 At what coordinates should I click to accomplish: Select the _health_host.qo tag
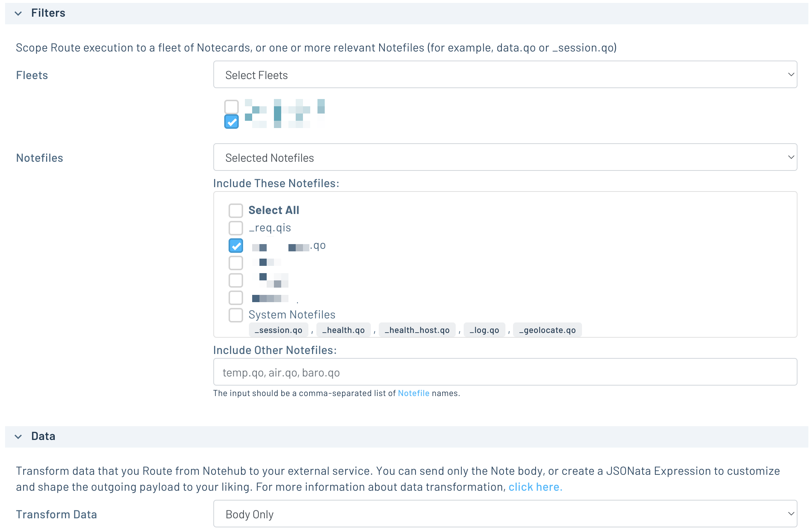tap(417, 330)
